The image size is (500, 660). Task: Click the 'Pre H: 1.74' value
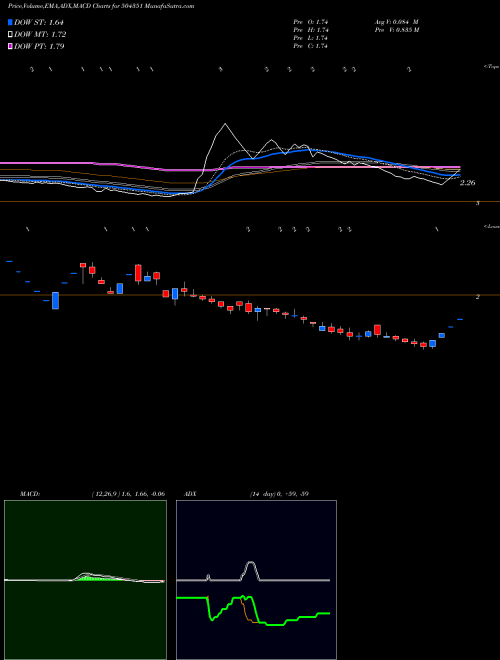coord(311,30)
